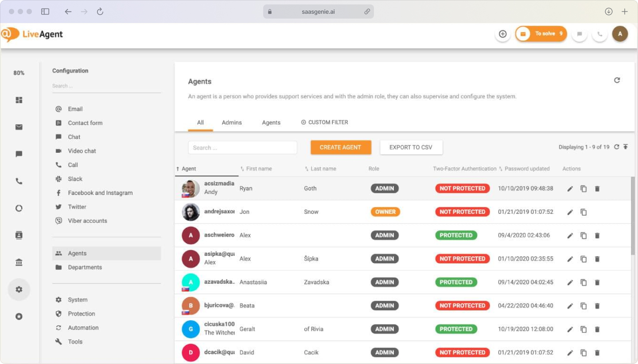Open the Customers contact-card icon in the sidebar

[19, 235]
